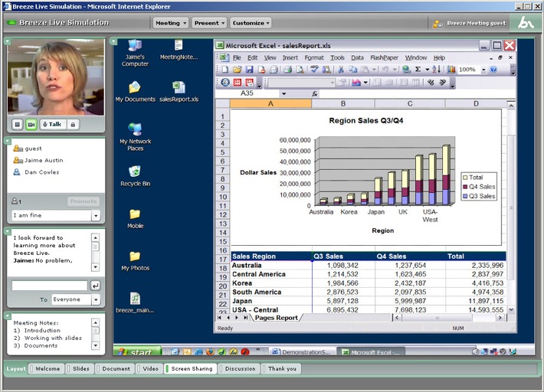
Task: Click the Windows start button
Action: coord(138,351)
